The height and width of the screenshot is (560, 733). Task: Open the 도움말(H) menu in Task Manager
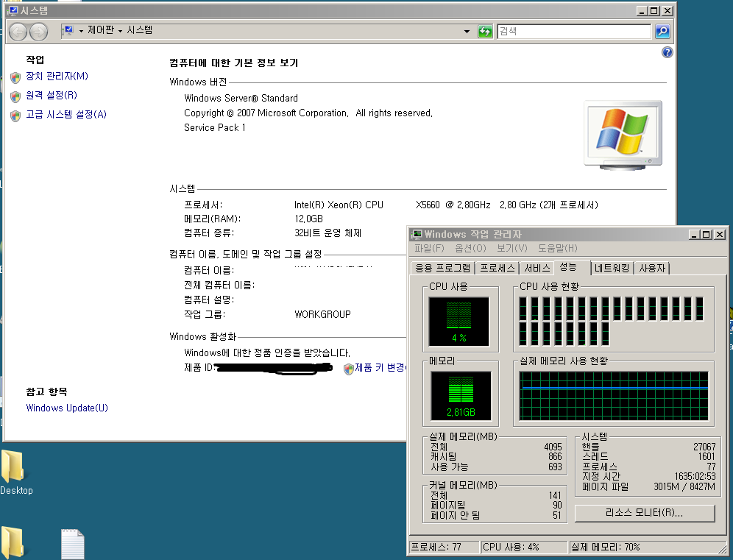pyautogui.click(x=558, y=248)
